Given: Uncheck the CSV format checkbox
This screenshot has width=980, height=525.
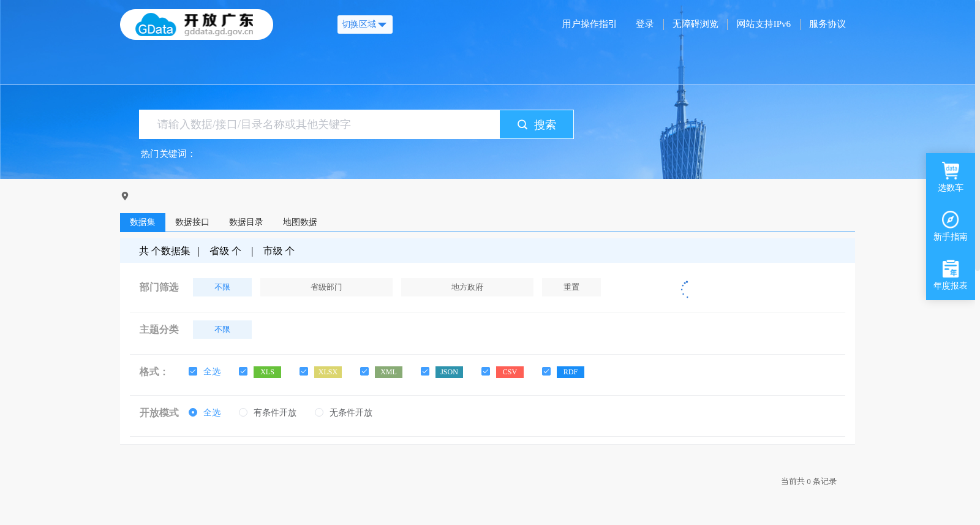Looking at the screenshot, I should coord(486,371).
